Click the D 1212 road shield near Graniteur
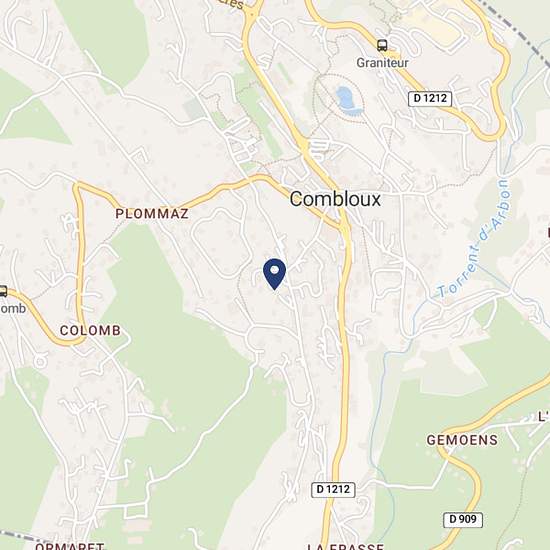The height and width of the screenshot is (550, 550). pos(430,99)
